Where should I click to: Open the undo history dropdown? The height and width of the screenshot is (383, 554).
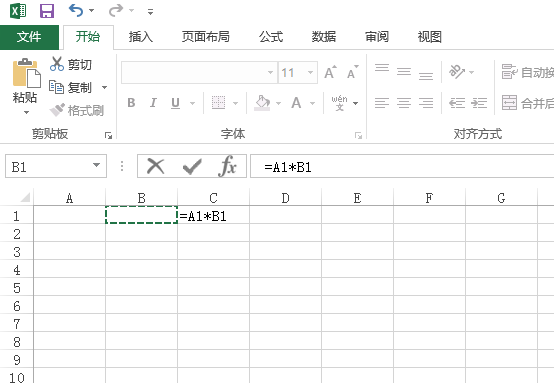(x=92, y=11)
